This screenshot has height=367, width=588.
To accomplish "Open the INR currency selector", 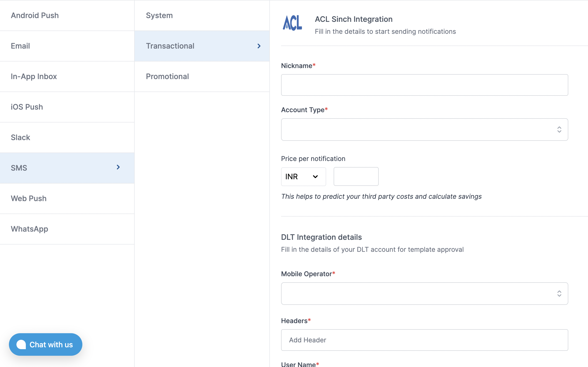I will pos(303,177).
